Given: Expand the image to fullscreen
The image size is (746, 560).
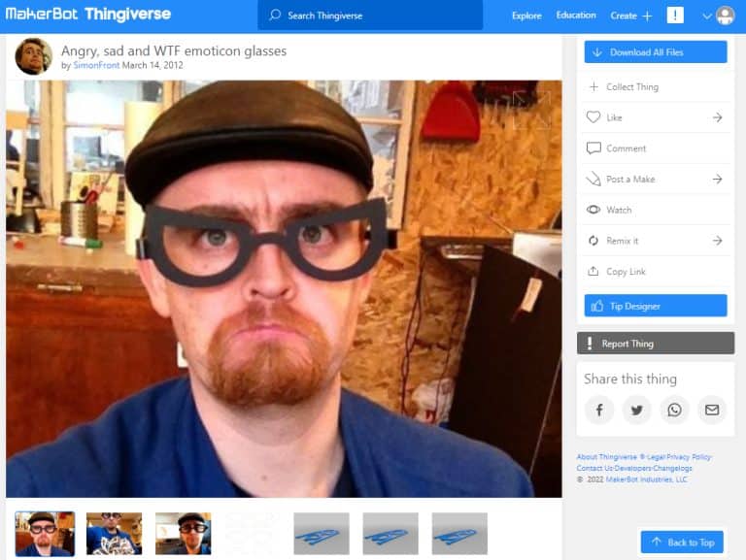Looking at the screenshot, I should (531, 110).
